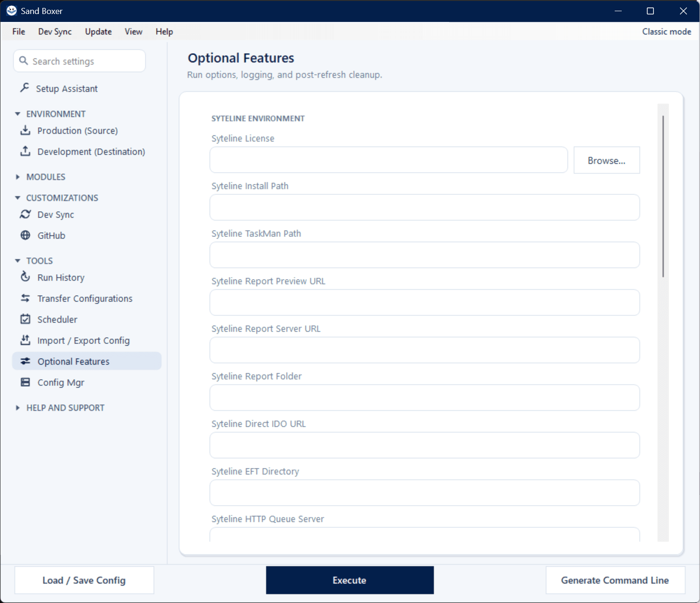Click the Production (Source) download icon
This screenshot has height=603, width=700.
point(25,130)
